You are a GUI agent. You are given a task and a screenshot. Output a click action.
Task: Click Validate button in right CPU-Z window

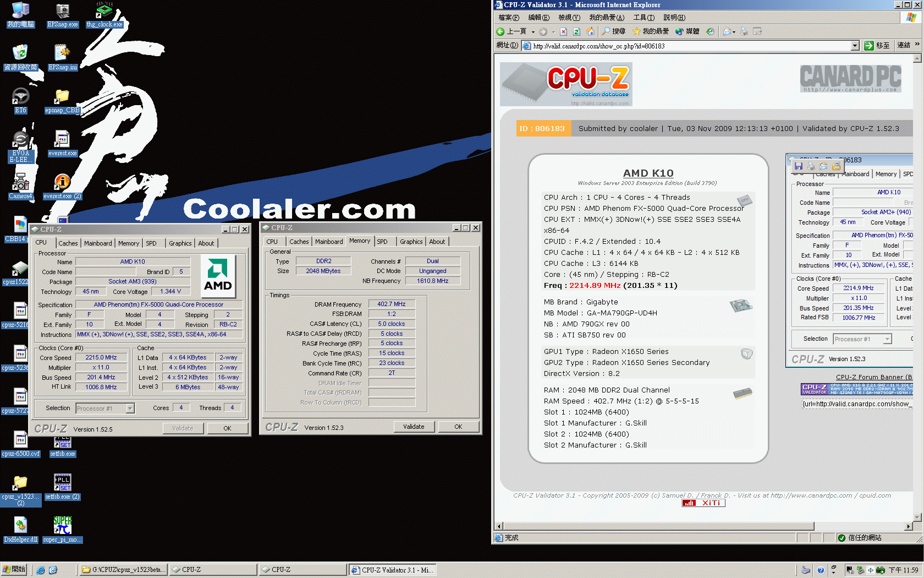click(x=414, y=427)
